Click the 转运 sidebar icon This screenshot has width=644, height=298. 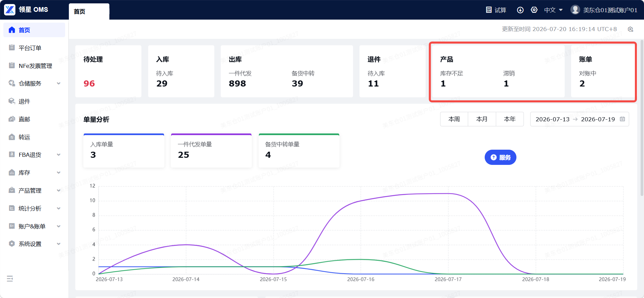tap(12, 137)
